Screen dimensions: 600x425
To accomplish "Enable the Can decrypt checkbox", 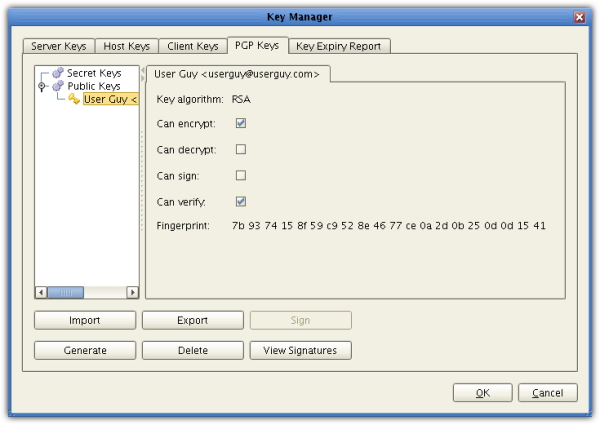I will pos(240,149).
